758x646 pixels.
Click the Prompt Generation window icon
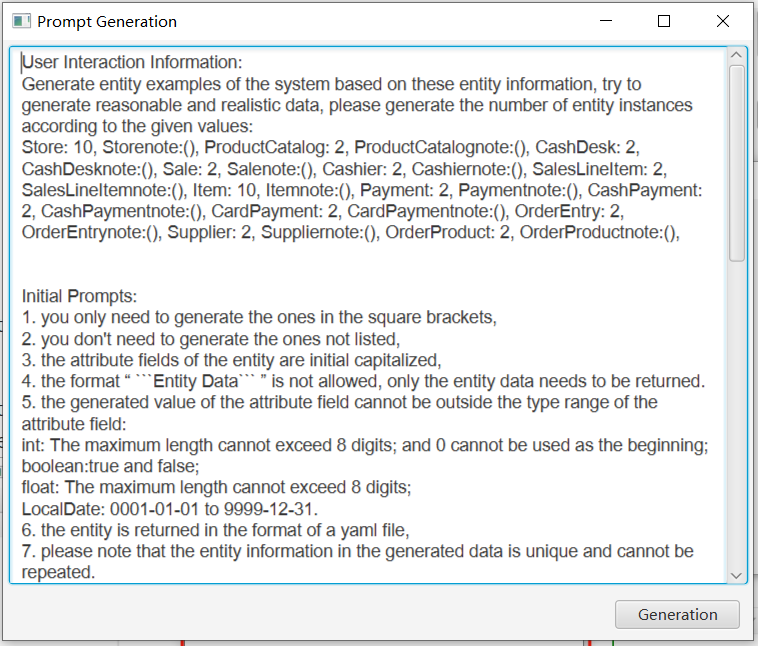pyautogui.click(x=21, y=21)
